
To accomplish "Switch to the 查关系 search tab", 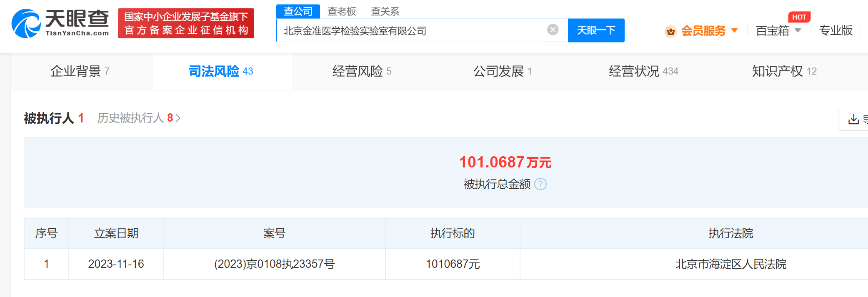I will pyautogui.click(x=385, y=11).
